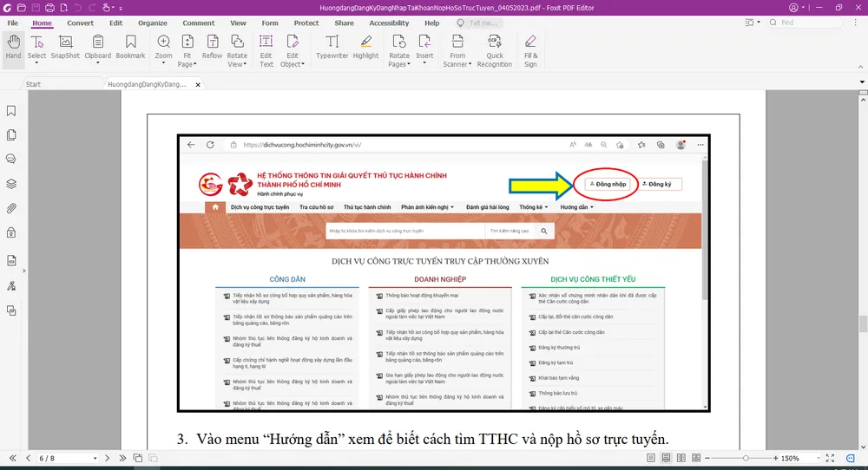Open the Bookmarks side panel

(11, 111)
